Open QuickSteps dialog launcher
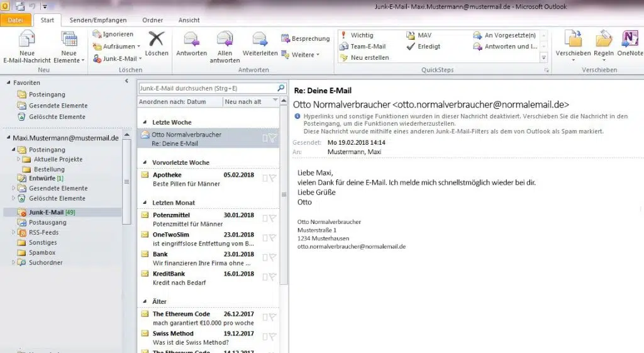 pyautogui.click(x=547, y=70)
